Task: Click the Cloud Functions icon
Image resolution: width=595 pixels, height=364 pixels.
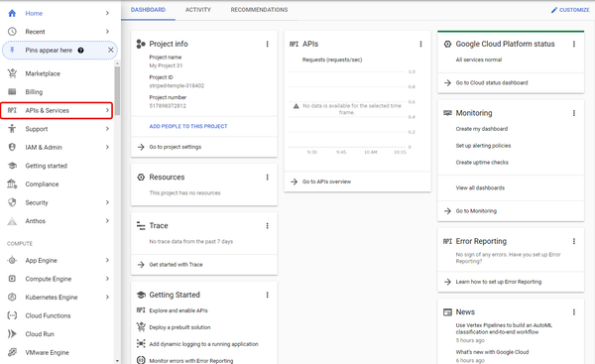Action: pyautogui.click(x=12, y=315)
